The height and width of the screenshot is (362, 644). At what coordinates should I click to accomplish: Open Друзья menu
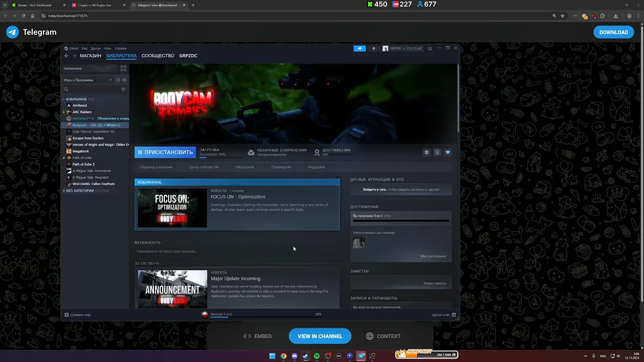coord(96,48)
